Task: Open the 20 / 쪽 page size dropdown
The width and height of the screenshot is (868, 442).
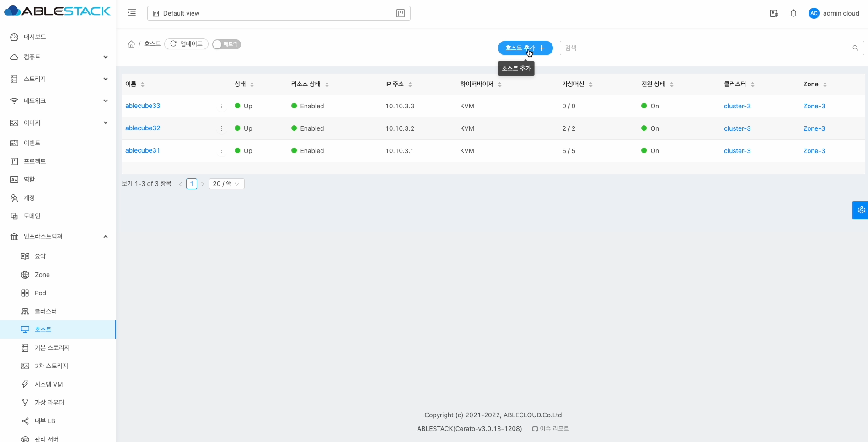Action: coord(226,184)
